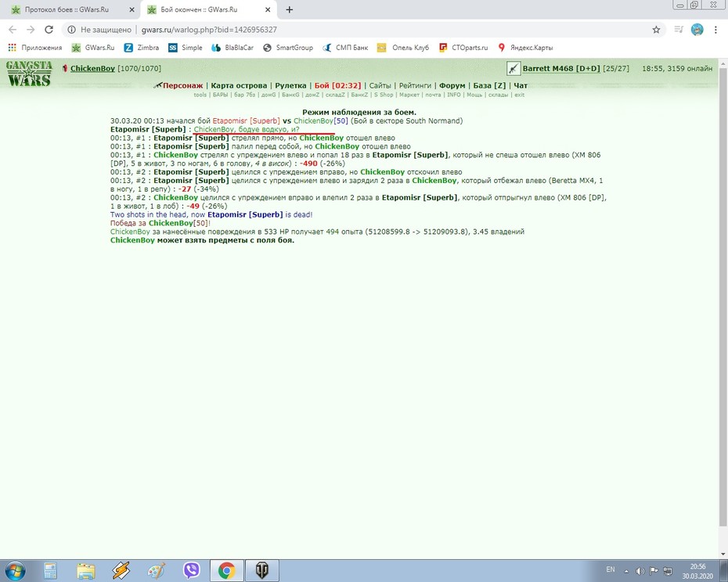Bookmark this page with the star icon
The width and height of the screenshot is (728, 582).
coord(656,30)
